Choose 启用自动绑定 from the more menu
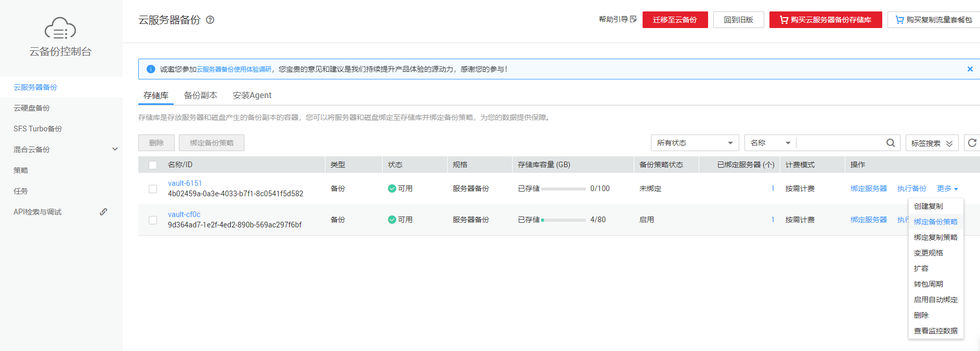Screen dimensions: 980x351 pos(936,300)
